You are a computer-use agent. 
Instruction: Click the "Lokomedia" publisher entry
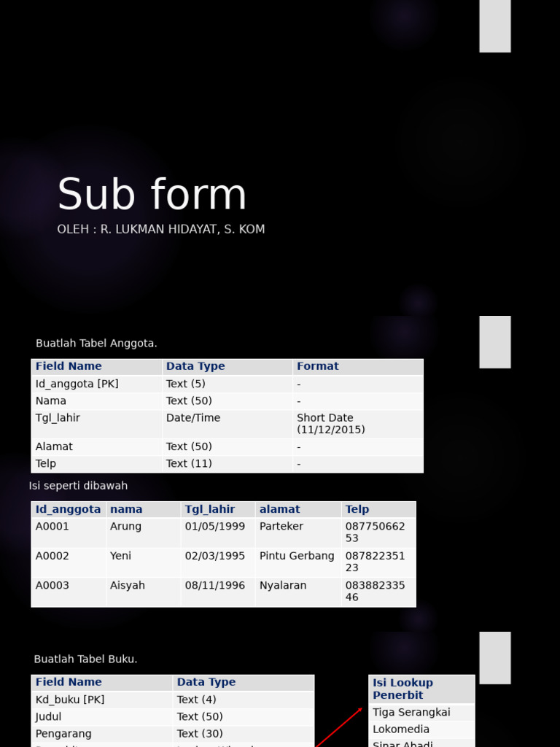point(401,729)
